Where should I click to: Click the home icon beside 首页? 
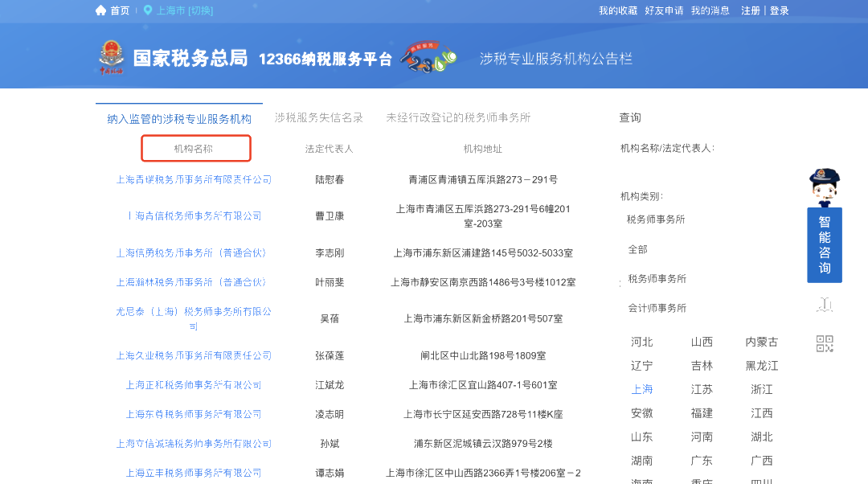click(100, 11)
